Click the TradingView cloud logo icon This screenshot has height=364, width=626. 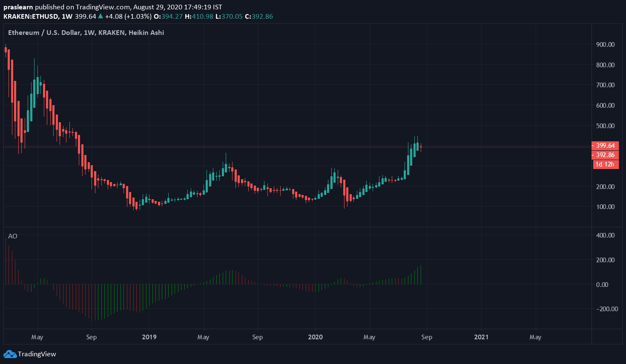[x=10, y=354]
